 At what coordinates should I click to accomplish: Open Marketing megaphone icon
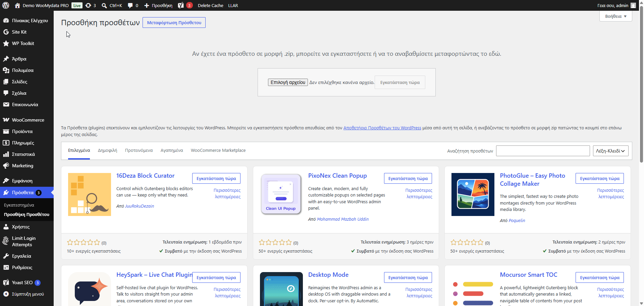coord(6,166)
